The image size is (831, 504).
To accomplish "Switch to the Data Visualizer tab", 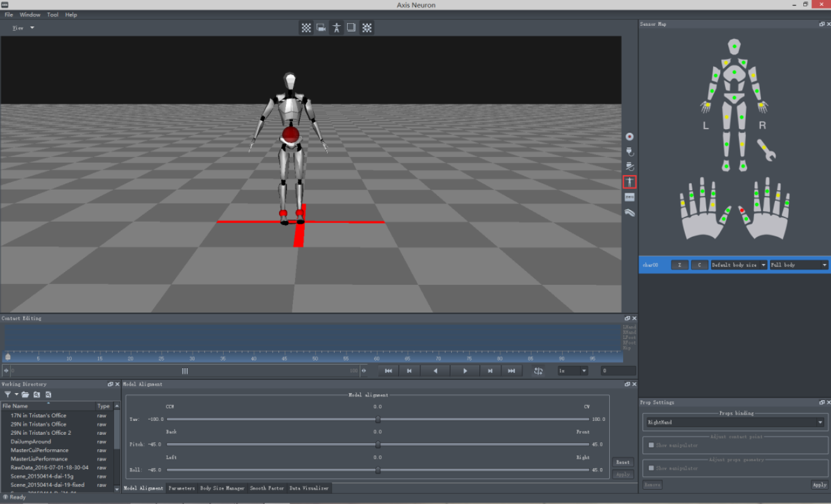I will point(308,488).
